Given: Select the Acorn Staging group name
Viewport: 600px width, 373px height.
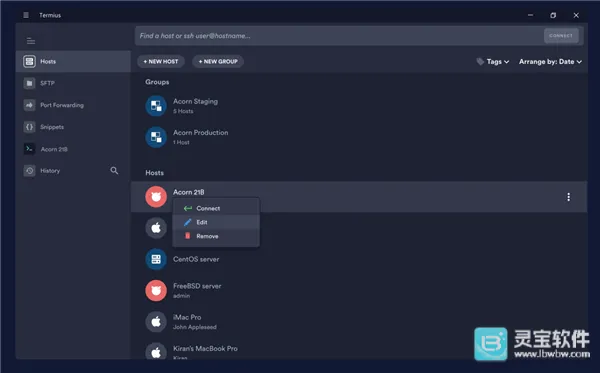Looking at the screenshot, I should click(195, 101).
